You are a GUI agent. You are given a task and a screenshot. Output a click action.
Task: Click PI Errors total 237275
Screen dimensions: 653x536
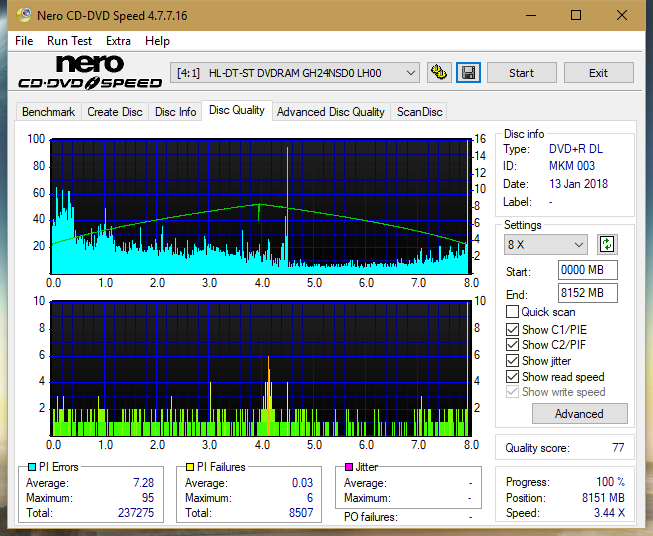136,513
